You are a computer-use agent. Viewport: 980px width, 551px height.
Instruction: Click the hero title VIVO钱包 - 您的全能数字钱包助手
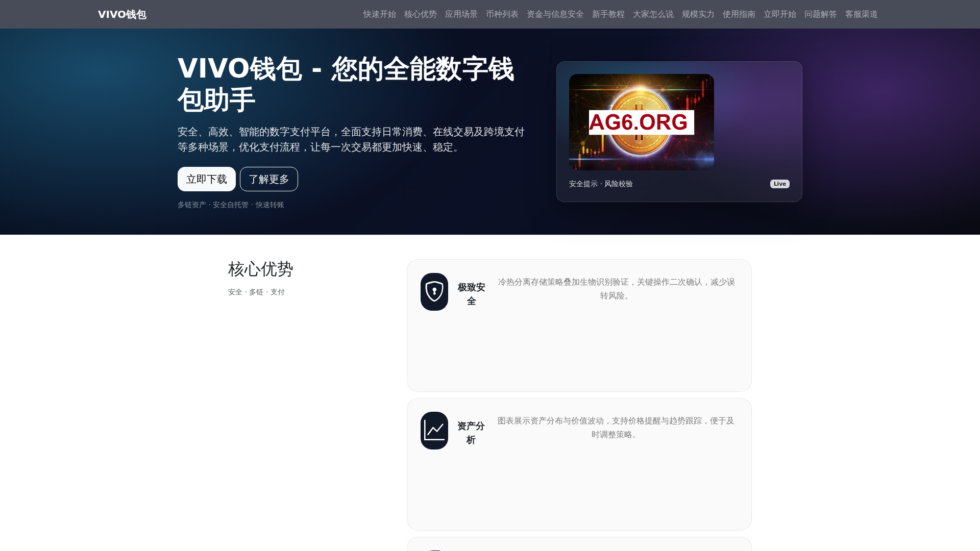[346, 84]
